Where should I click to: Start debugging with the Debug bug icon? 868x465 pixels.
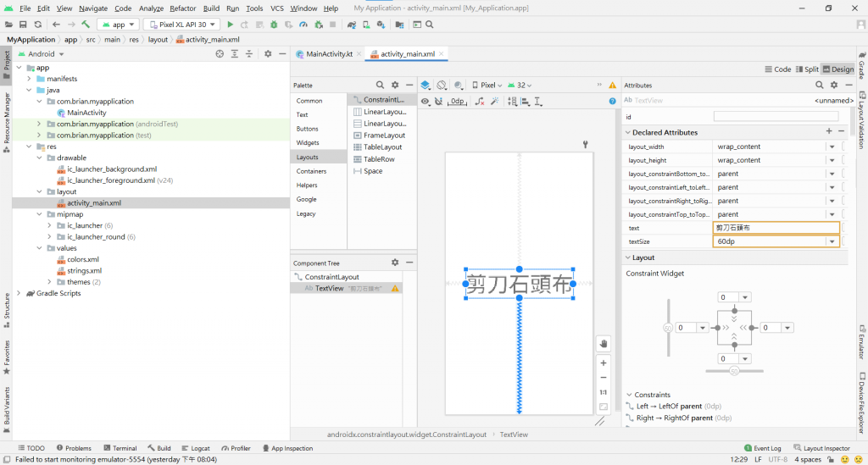coord(274,25)
